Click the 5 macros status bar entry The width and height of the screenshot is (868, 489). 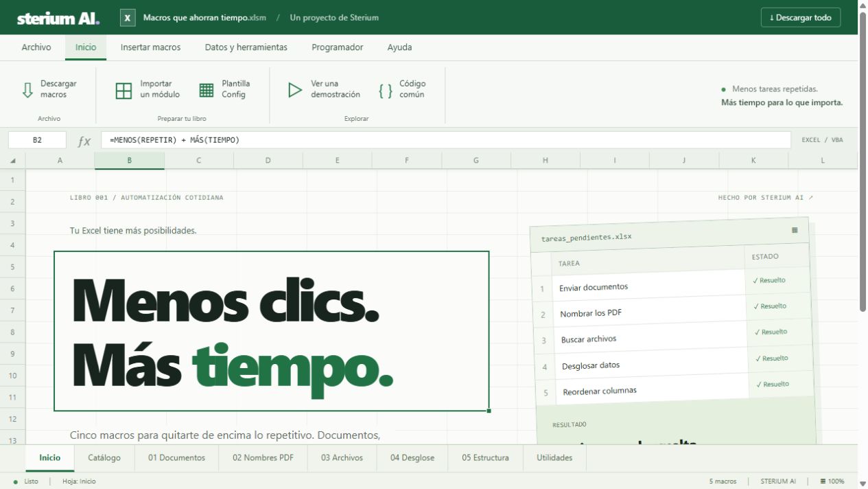(x=723, y=481)
